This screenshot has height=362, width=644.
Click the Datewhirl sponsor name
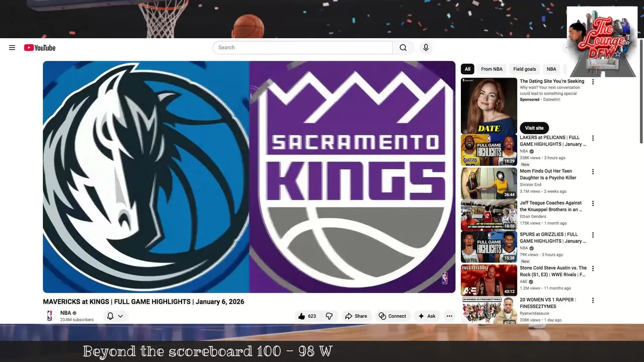[551, 100]
